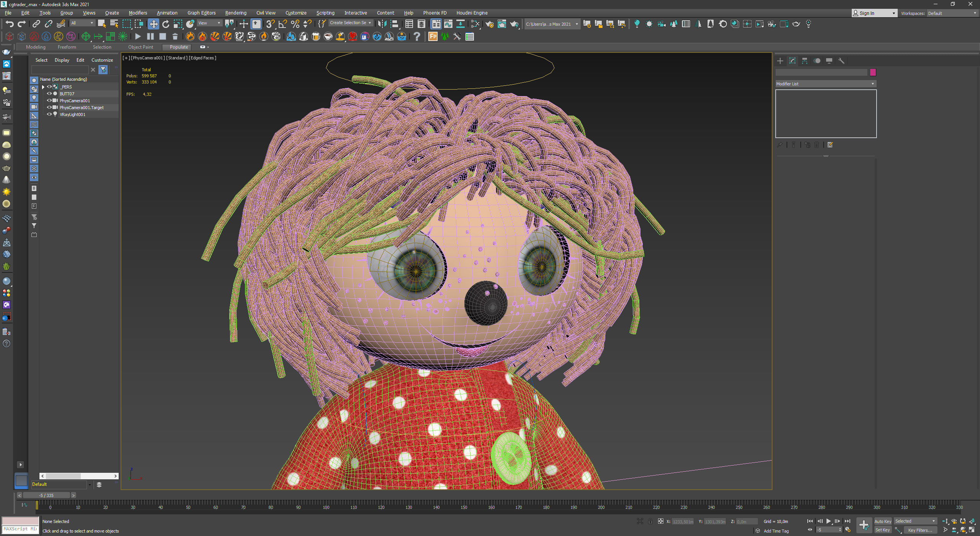Open Create Selection Set dropdown
Image resolution: width=980 pixels, height=536 pixels.
[350, 23]
